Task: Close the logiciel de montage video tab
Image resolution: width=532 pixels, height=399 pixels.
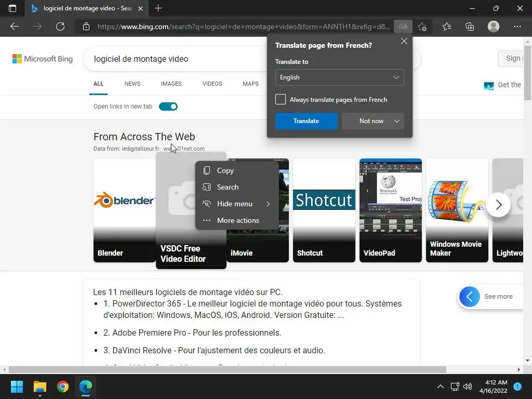Action: tap(140, 8)
